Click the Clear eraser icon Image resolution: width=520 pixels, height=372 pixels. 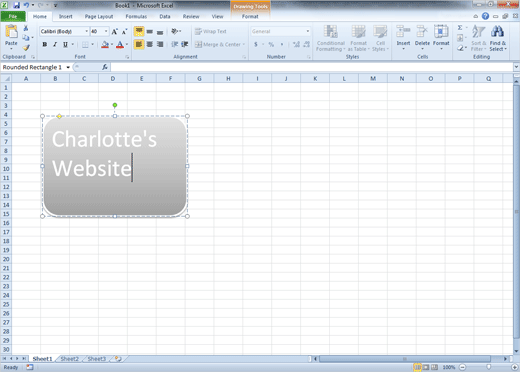click(460, 48)
